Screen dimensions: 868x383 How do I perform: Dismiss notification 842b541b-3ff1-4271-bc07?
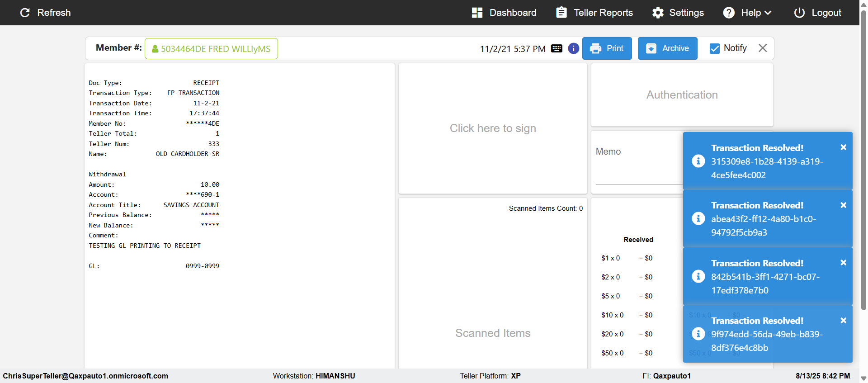click(843, 263)
